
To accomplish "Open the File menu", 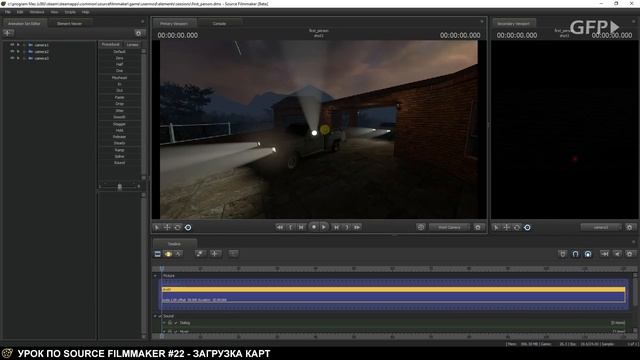I will (8, 12).
